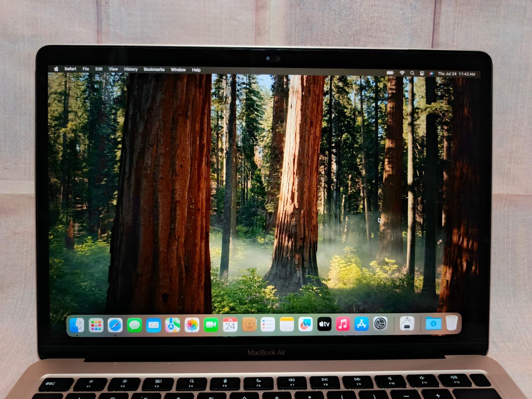Screen dimensions: 532x399
Task: Open the Help menu
Action: (196, 70)
